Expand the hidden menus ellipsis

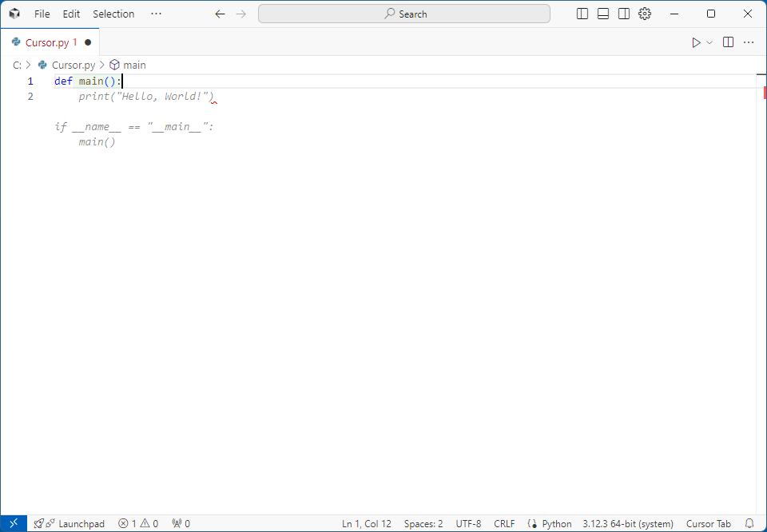(x=156, y=14)
